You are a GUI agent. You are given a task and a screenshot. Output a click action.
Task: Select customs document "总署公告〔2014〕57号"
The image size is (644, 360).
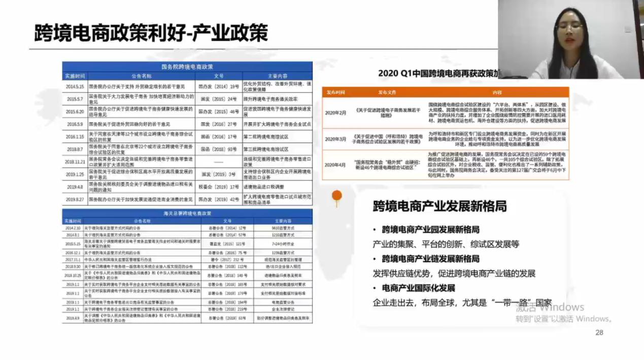click(227, 235)
